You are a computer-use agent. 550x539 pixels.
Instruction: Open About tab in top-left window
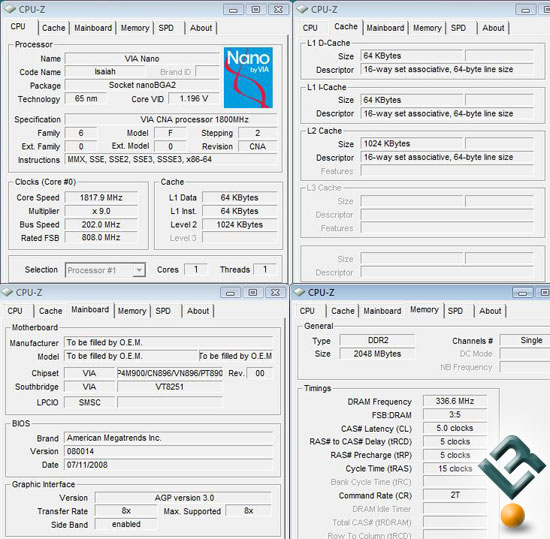pos(201,28)
